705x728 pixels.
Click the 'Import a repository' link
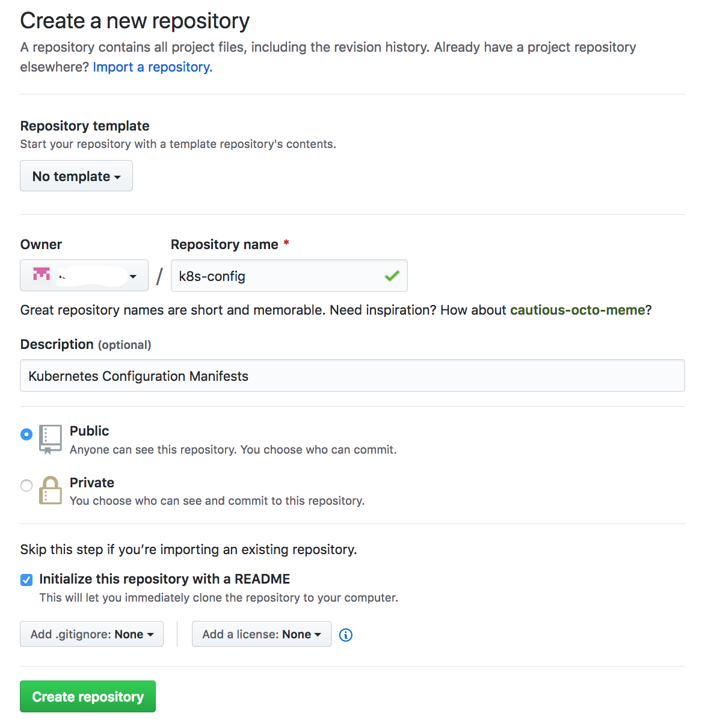[x=152, y=67]
